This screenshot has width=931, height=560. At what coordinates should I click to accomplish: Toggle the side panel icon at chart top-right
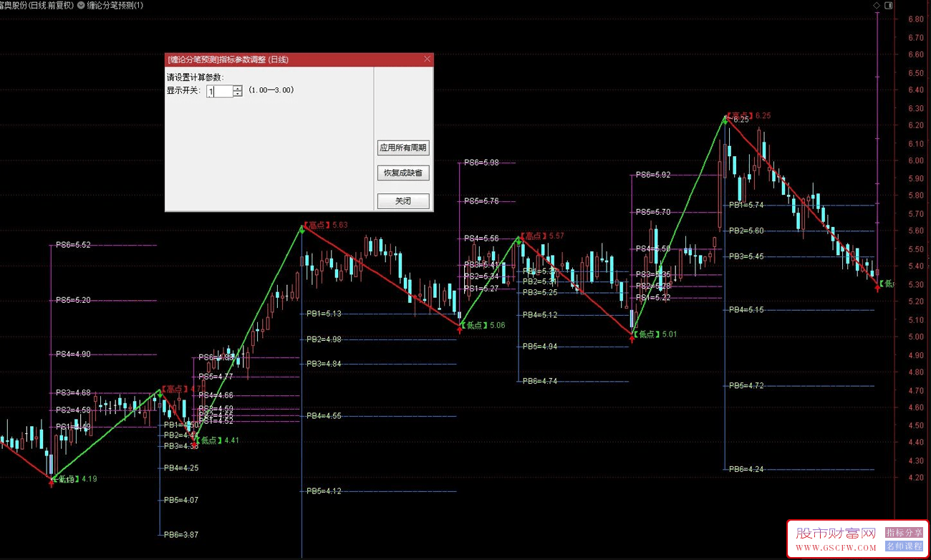[x=889, y=5]
